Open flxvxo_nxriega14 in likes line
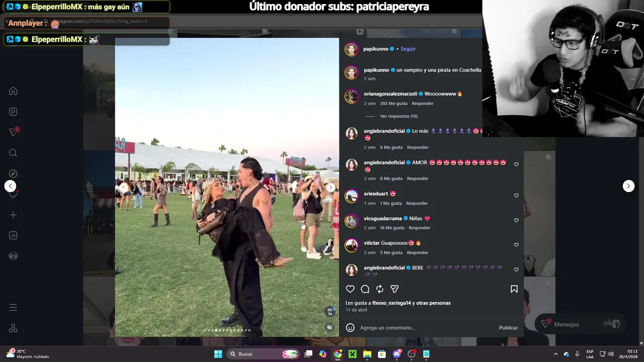 point(391,303)
